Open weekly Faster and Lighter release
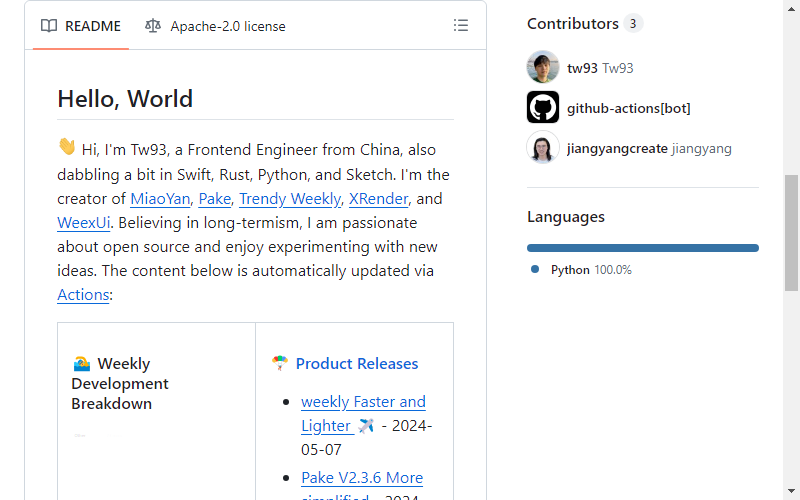Image resolution: width=800 pixels, height=500 pixels. pos(363,414)
